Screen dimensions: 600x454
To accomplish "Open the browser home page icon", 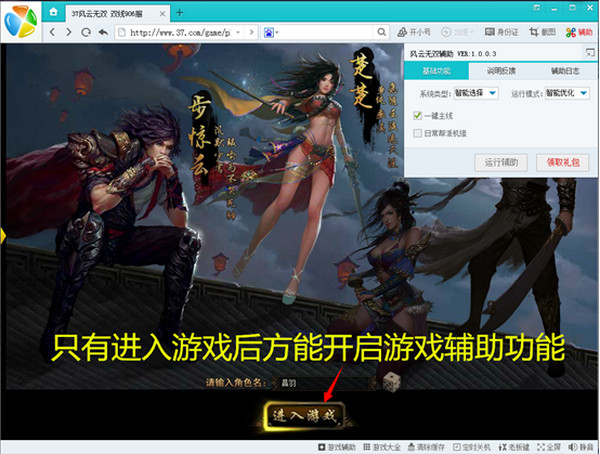I will (53, 12).
